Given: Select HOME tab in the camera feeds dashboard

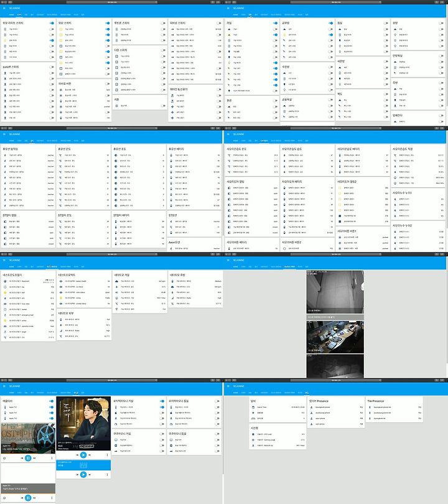Looking at the screenshot, I should [x=236, y=267].
